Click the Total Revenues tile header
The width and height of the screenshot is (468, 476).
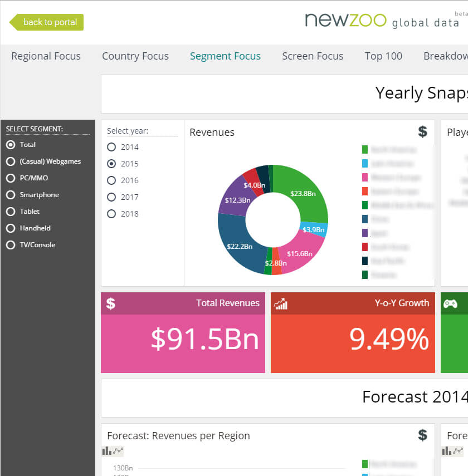point(183,303)
